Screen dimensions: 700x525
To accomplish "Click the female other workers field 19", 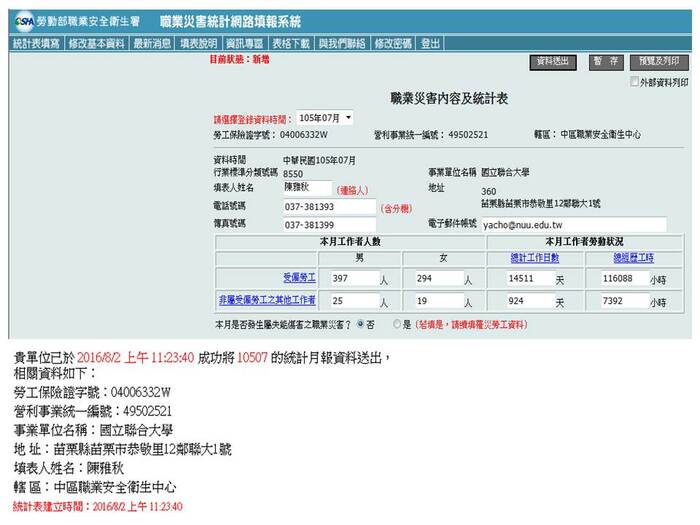I will click(x=439, y=301).
